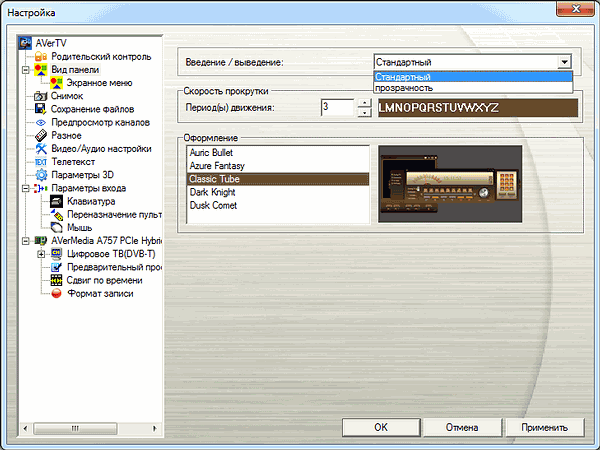Viewport: 600px width, 450px height.
Task: Click the Снимок camera icon
Action: pos(41,96)
